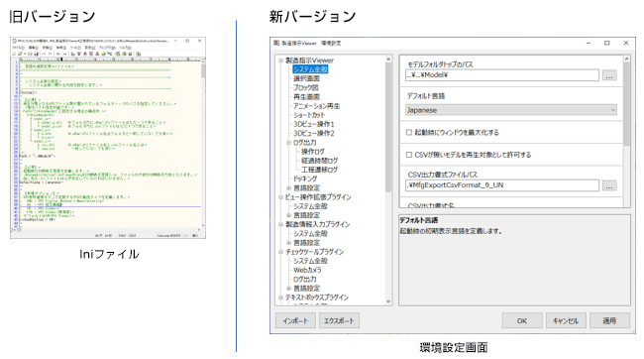Select the 経過時間ログ tree item

click(x=319, y=161)
